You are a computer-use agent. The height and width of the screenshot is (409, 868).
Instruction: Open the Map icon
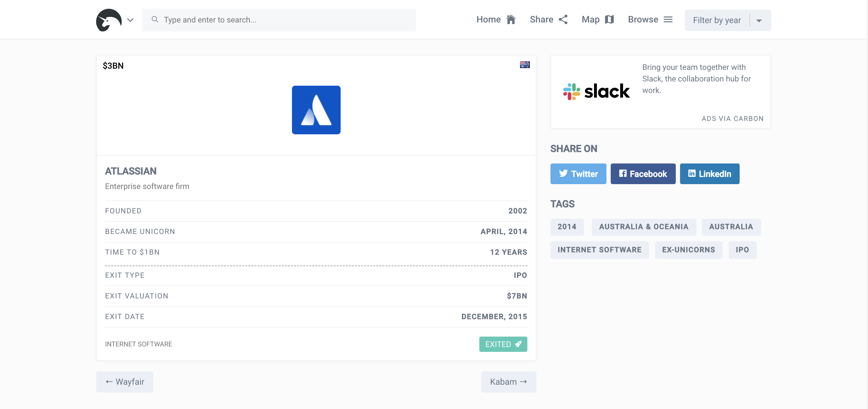609,20
